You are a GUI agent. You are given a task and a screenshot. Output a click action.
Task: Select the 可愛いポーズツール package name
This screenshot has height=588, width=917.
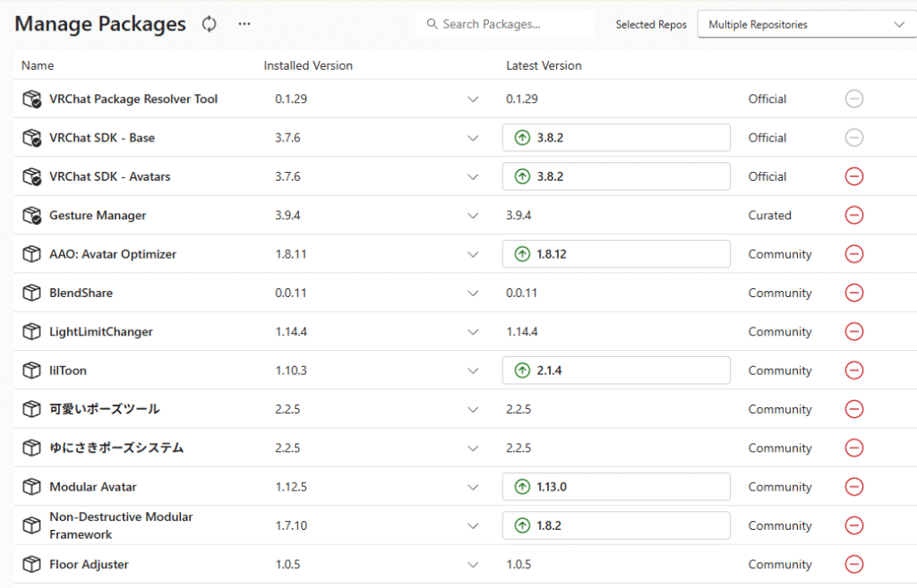(x=105, y=409)
